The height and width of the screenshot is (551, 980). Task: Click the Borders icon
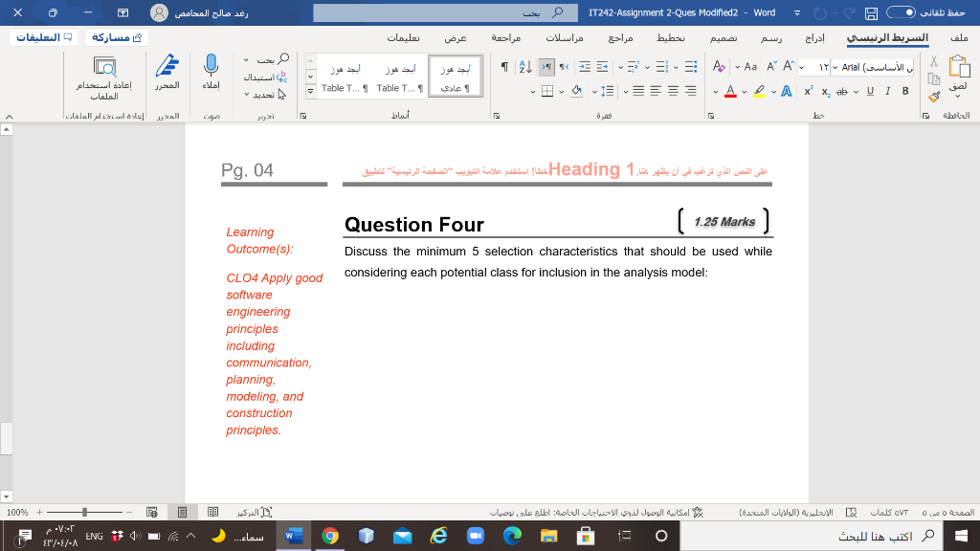tap(547, 91)
